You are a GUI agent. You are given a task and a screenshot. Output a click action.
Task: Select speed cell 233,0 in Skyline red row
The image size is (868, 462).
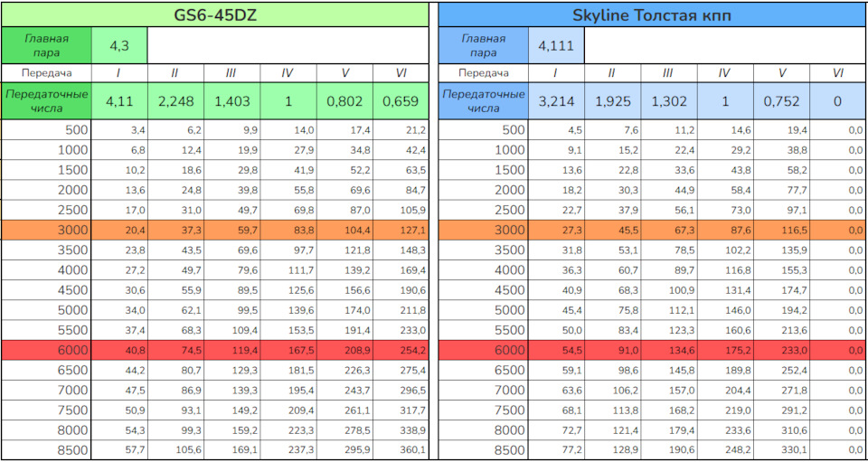(781, 350)
